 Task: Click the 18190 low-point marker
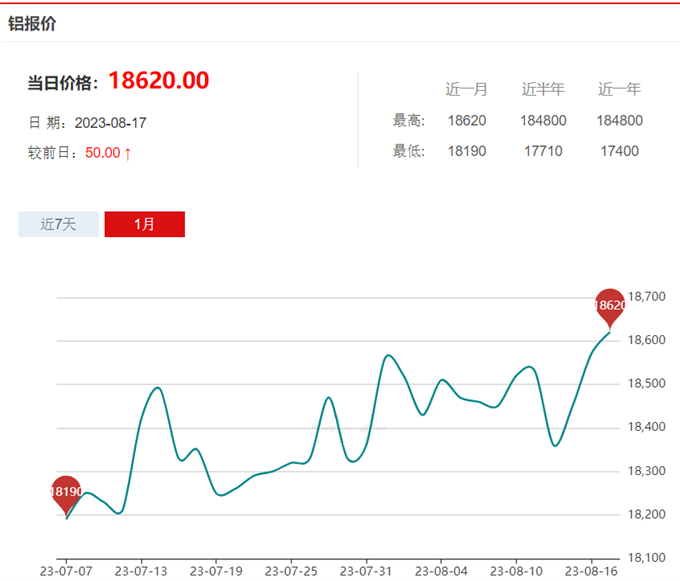point(66,495)
